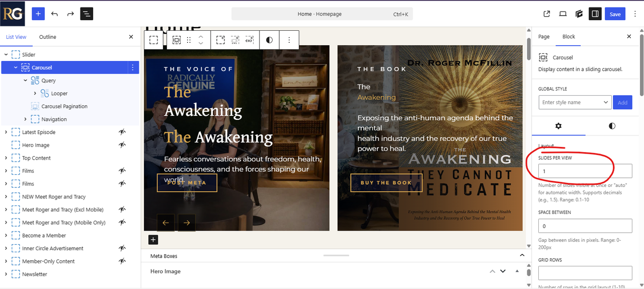The height and width of the screenshot is (289, 644).
Task: Open the GenerateBlocks icon in top bar
Action: [579, 14]
